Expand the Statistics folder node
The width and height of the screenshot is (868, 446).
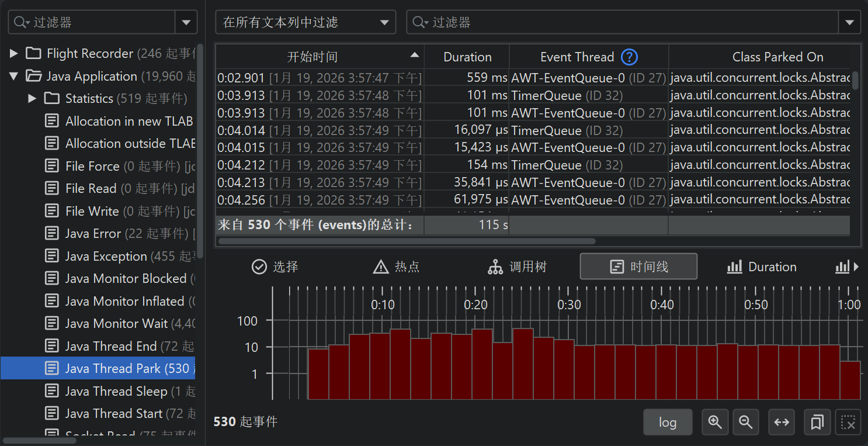point(33,99)
